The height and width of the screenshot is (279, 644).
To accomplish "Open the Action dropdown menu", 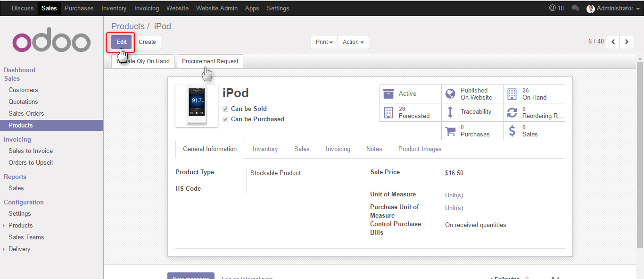I will click(x=353, y=42).
